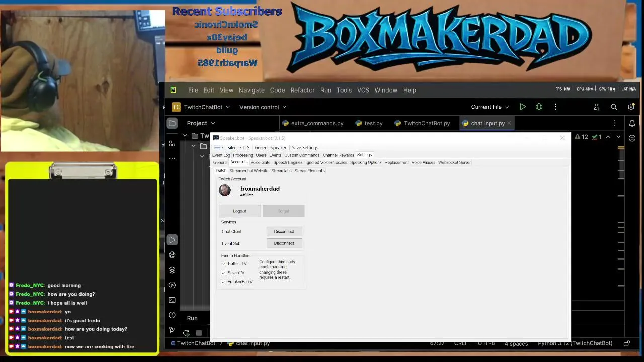
Task: Click the lock read-only icon in status bar
Action: tap(627, 343)
